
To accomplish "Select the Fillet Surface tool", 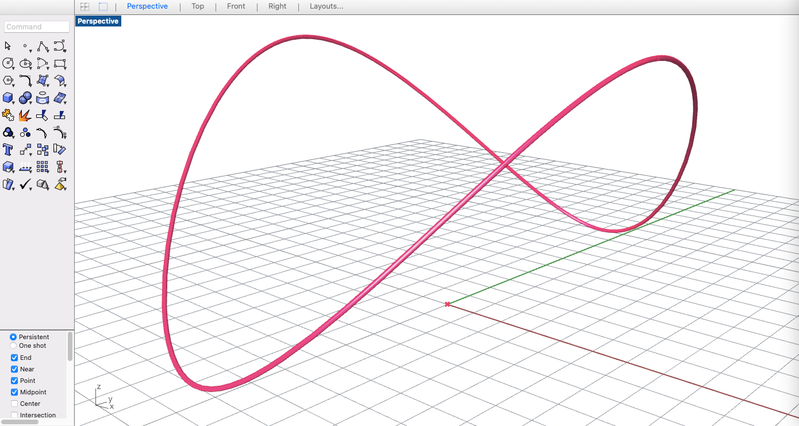I will [60, 81].
